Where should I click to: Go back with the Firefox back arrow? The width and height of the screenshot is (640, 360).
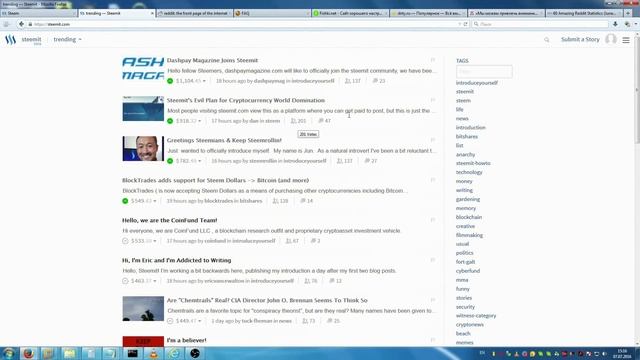(x=21, y=24)
